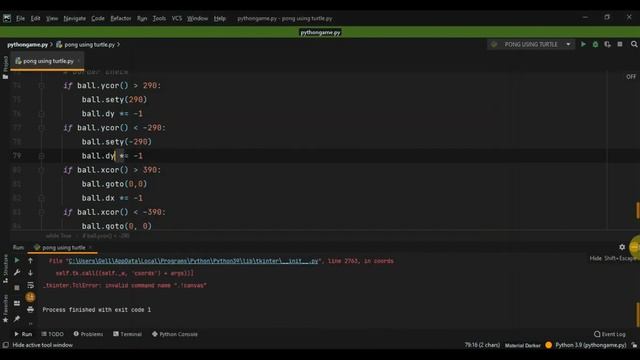Restore layout icon in Run panel
640x360 pixels.
[x=17, y=303]
